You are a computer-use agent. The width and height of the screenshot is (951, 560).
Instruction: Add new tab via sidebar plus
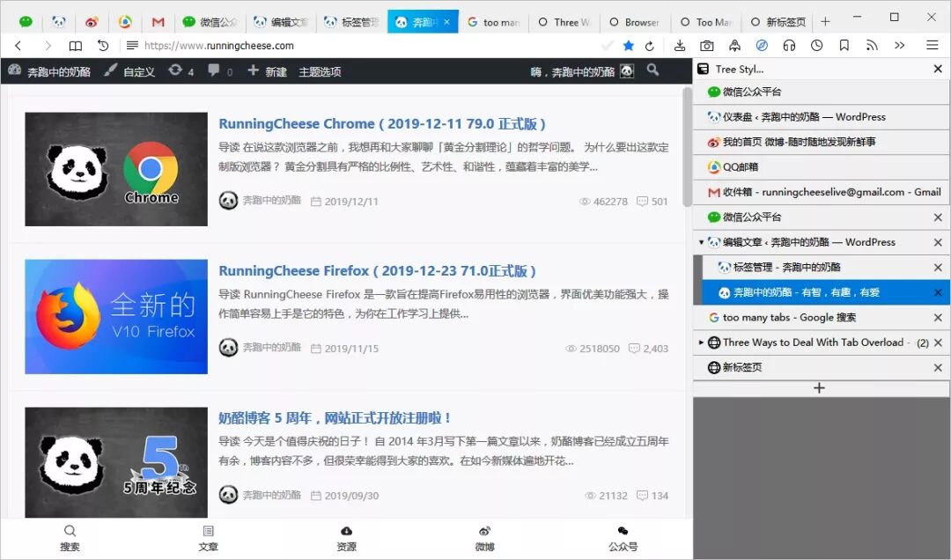819,387
